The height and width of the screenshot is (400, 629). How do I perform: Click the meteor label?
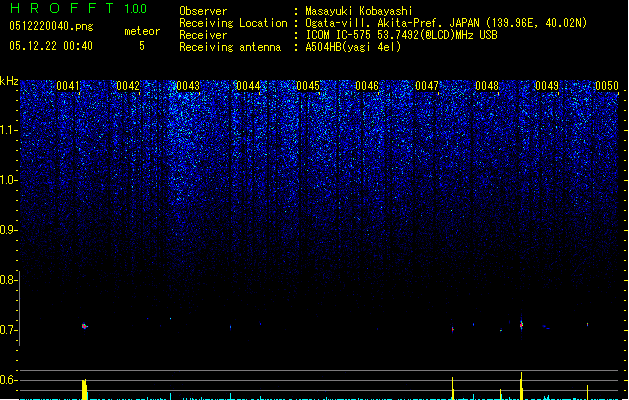click(x=142, y=31)
